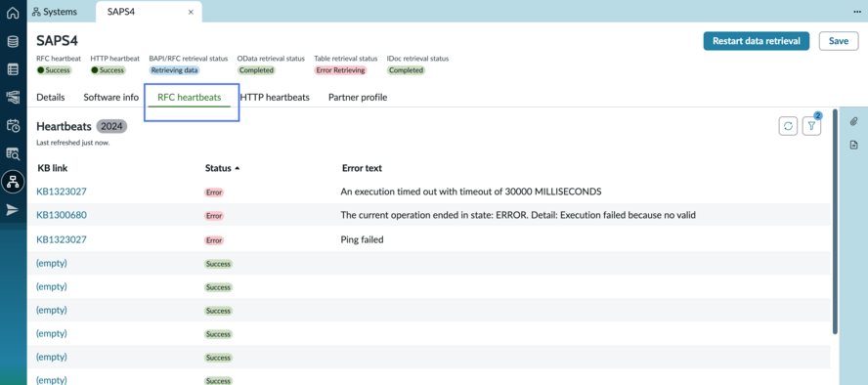Click the IDoc Completed status badge
Image resolution: width=868 pixels, height=385 pixels.
pos(406,70)
